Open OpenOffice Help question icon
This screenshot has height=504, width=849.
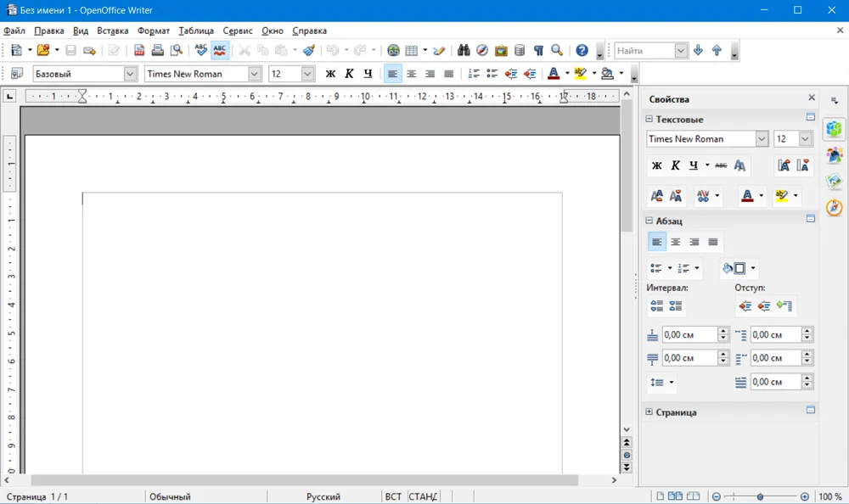[582, 50]
